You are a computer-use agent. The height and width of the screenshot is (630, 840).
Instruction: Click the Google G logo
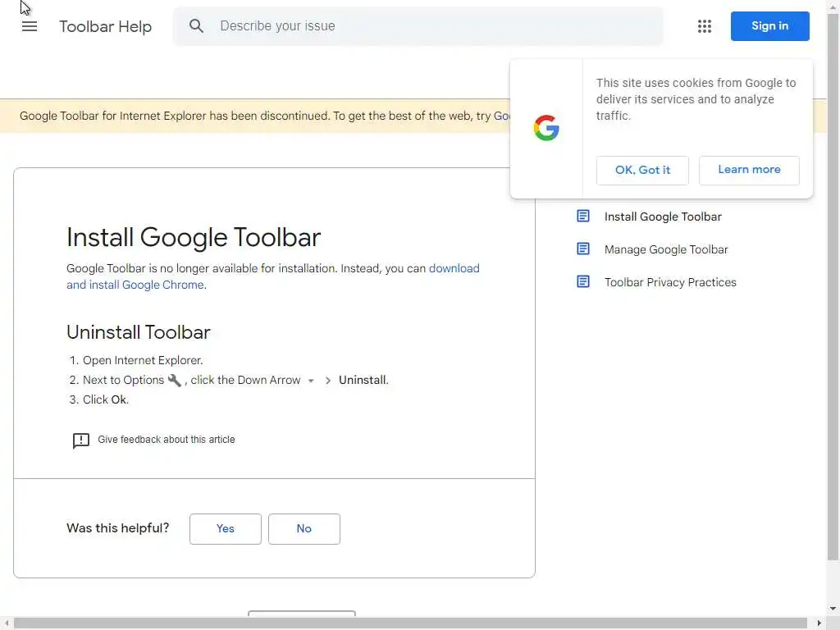(x=546, y=128)
